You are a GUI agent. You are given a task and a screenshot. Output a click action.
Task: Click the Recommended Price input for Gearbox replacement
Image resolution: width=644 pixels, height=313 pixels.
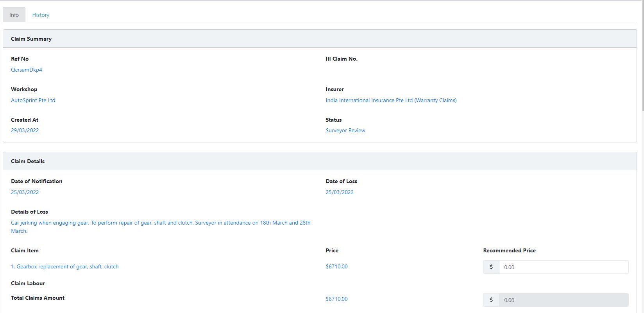pos(563,267)
